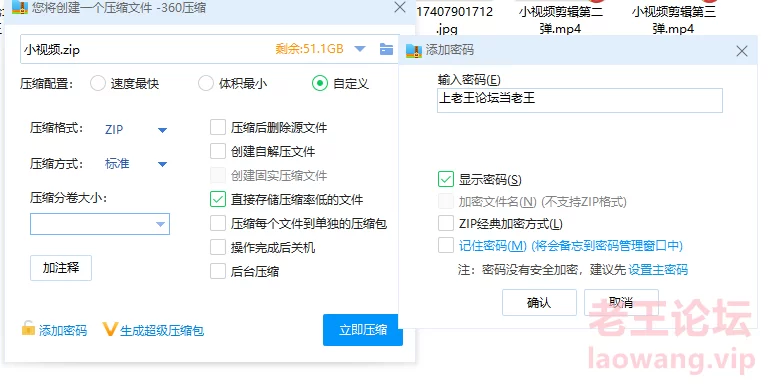Select the 小视频剪辑第三弹.mp4 file
775x384 pixels.
(x=674, y=20)
